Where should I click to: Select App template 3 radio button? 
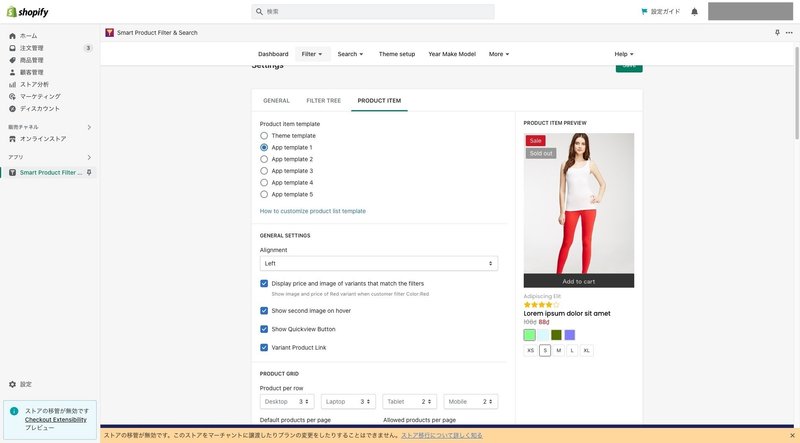(264, 171)
